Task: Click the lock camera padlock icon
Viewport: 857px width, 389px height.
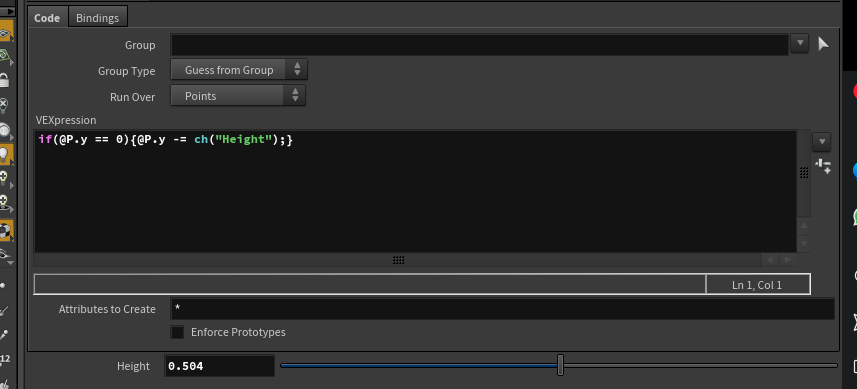Action: [4, 80]
